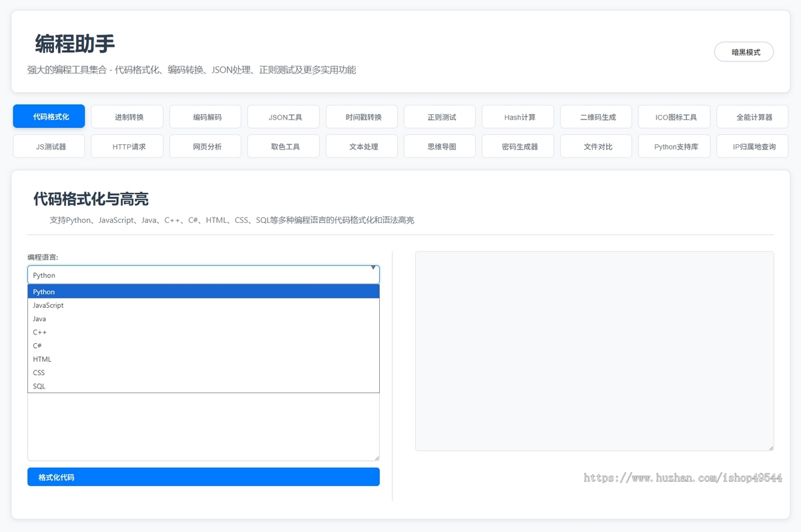Toggle 暗黑模式 dark mode button
The image size is (801, 532).
[744, 52]
